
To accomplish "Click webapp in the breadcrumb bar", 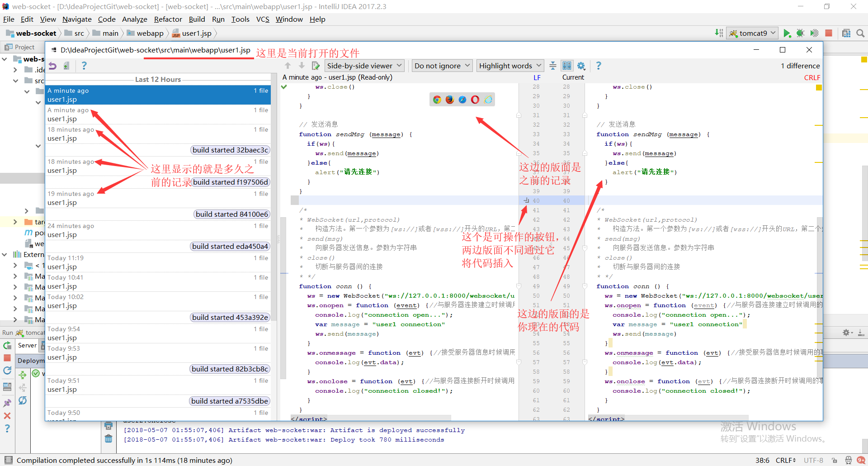I will (x=146, y=33).
